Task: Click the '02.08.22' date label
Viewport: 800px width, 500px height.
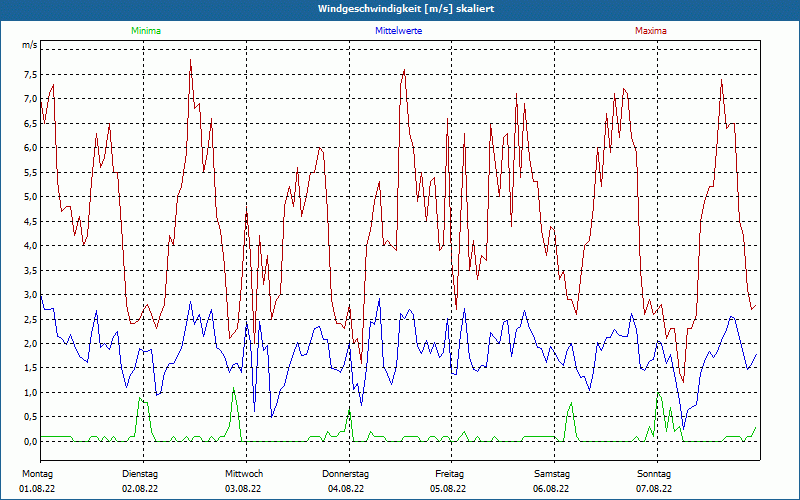Action: tap(140, 489)
